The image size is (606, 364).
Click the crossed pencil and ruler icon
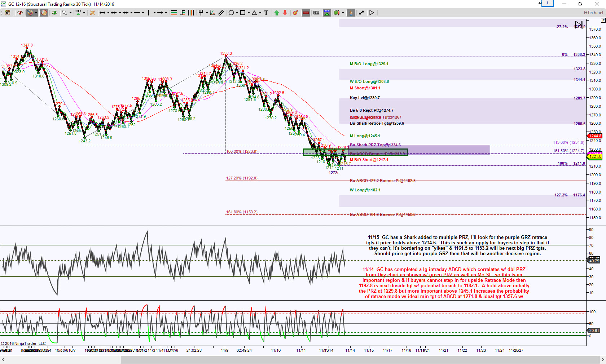pos(92,13)
